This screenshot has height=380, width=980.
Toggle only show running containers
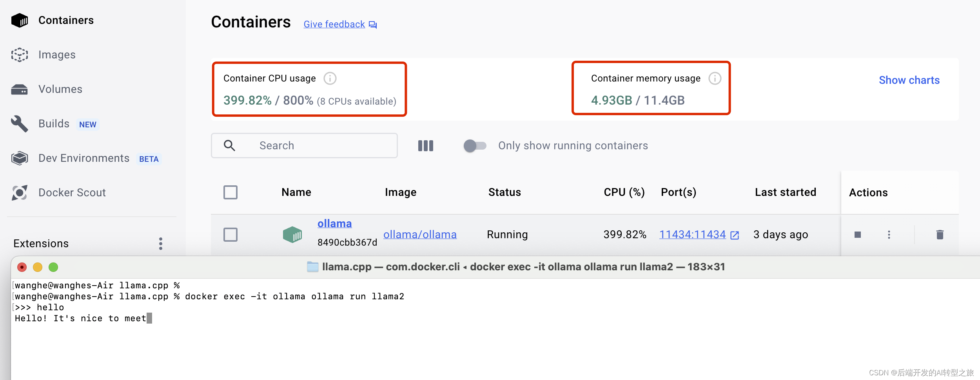(x=475, y=146)
